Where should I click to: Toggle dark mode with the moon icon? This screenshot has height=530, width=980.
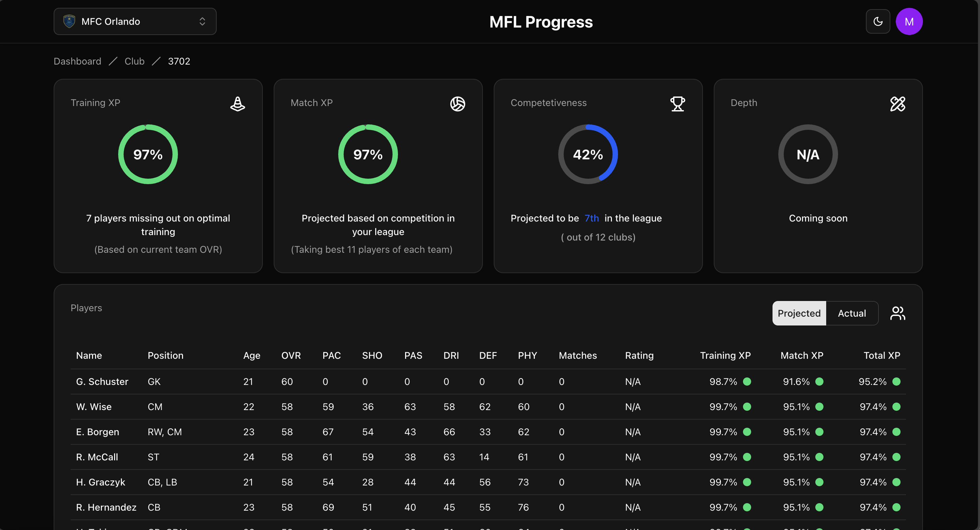878,21
